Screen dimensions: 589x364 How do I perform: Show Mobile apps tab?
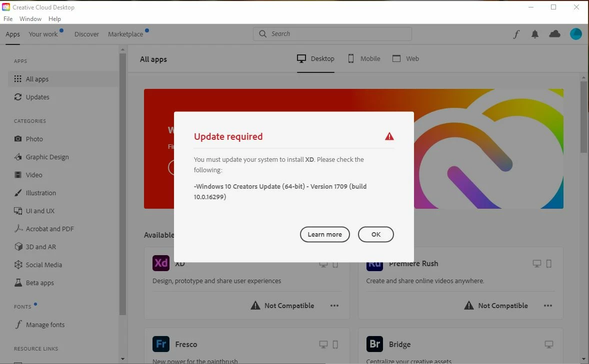(x=364, y=58)
